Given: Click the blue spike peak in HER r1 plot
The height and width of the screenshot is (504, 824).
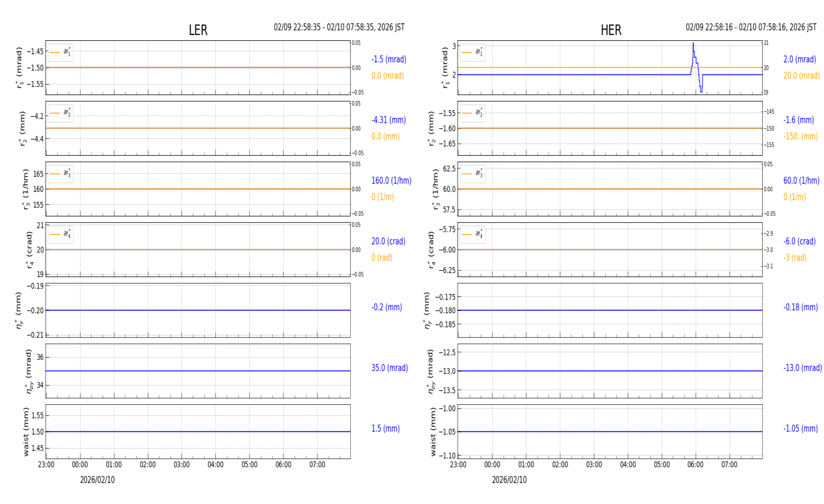Looking at the screenshot, I should tap(693, 44).
